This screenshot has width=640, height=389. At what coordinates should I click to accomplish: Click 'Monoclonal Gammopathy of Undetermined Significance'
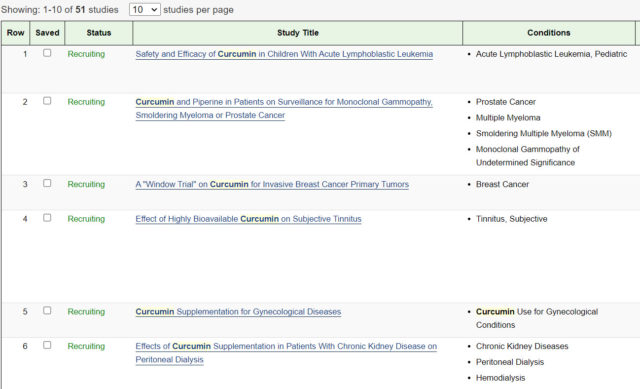pos(528,156)
